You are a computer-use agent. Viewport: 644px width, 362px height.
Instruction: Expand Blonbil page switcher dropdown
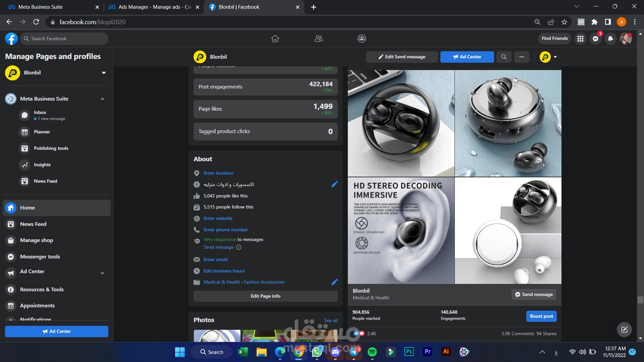[x=104, y=73]
